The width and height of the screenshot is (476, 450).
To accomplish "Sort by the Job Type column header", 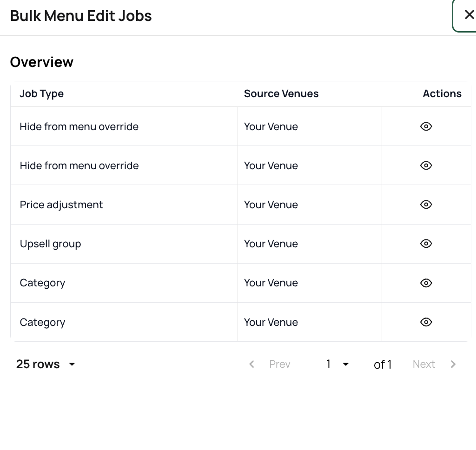I will coord(42,94).
